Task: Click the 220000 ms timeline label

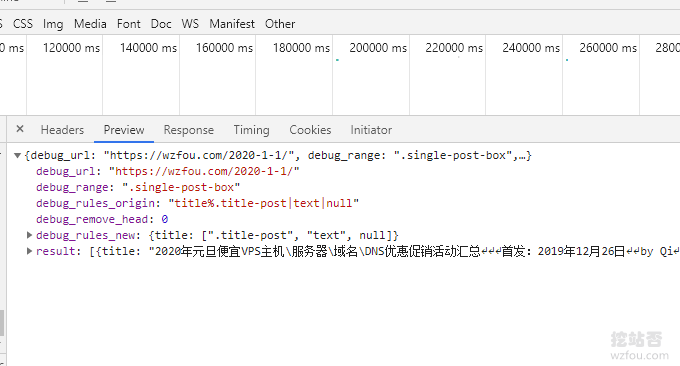Action: tap(454, 48)
